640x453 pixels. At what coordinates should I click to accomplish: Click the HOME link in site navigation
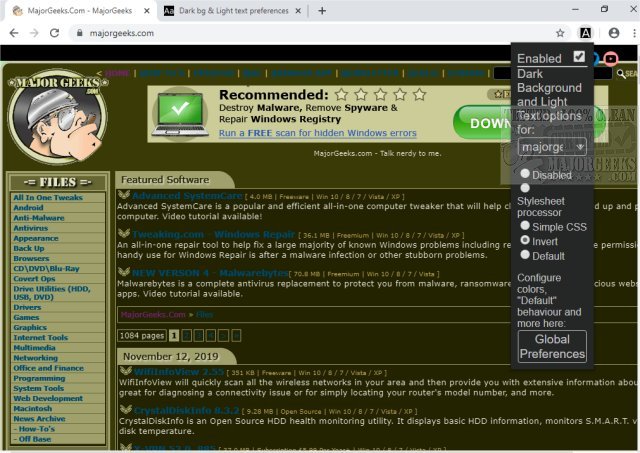click(118, 73)
